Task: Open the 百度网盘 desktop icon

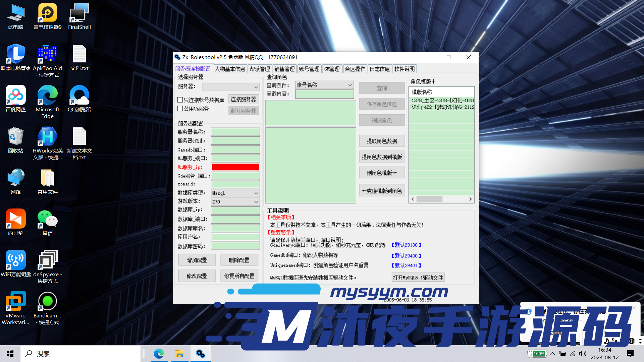Action: (15, 96)
